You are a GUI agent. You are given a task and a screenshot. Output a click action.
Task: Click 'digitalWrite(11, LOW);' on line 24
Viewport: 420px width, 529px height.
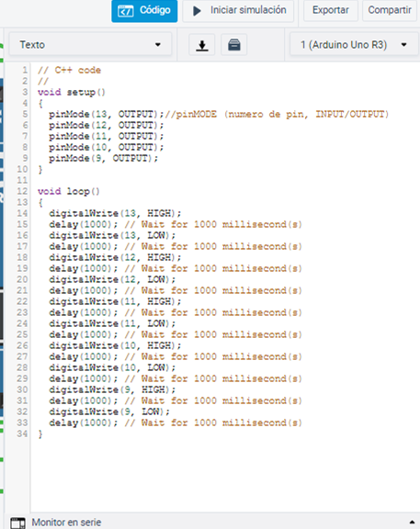pos(112,324)
